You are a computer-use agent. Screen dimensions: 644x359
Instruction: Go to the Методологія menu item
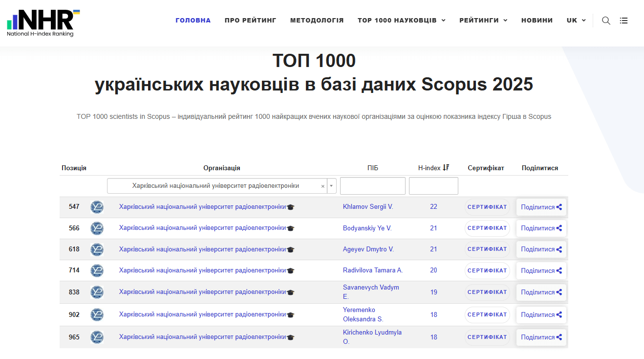[x=317, y=21]
